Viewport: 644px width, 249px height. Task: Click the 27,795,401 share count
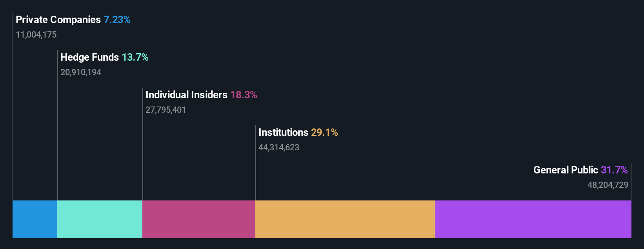[166, 110]
